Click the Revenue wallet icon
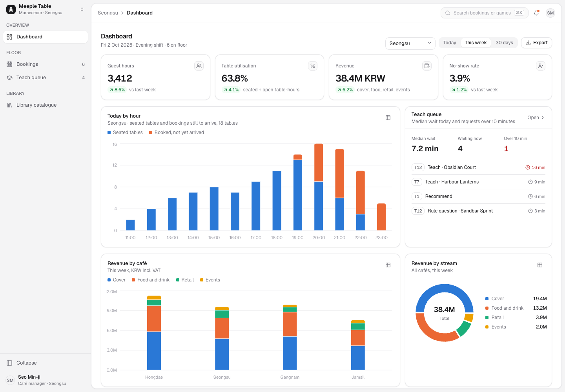This screenshot has height=392, width=565. (427, 66)
